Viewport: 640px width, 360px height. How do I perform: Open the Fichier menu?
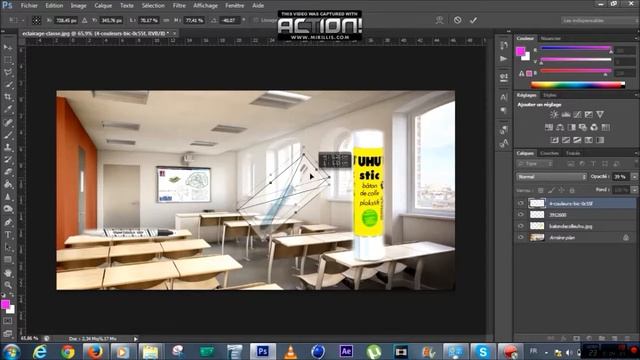click(29, 6)
